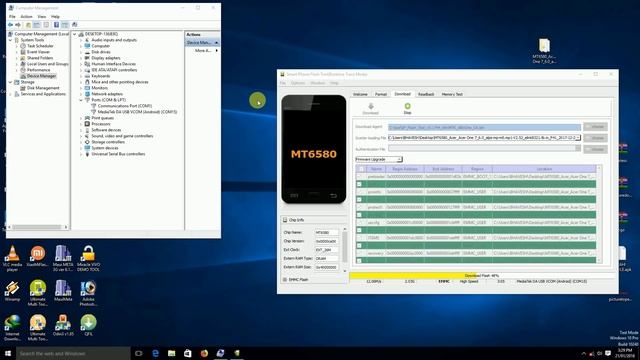
Task: Select Device Manager in the console tree
Action: [x=41, y=76]
